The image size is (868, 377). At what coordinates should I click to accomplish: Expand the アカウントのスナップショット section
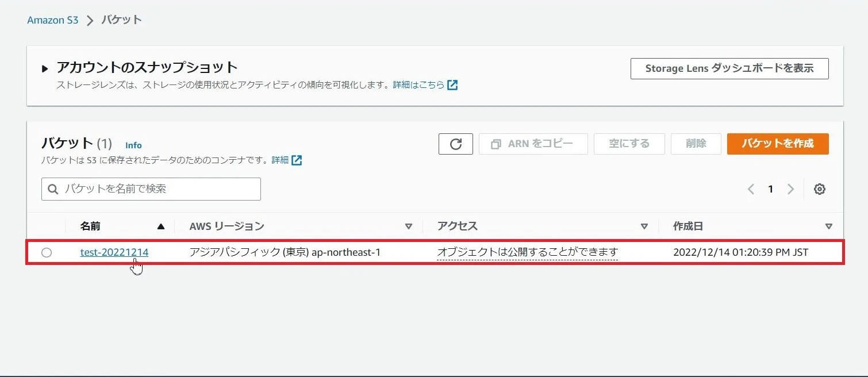[x=45, y=69]
